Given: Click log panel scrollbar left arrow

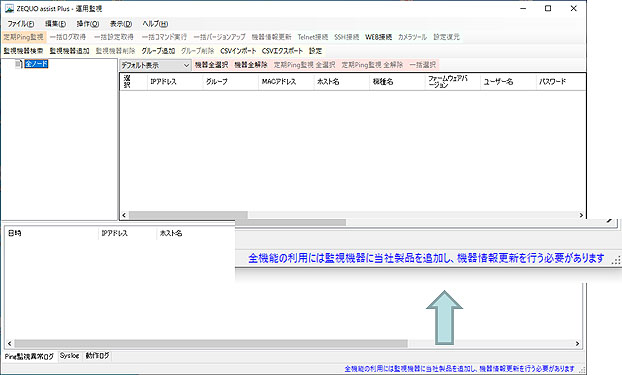Looking at the screenshot, I should [10, 344].
